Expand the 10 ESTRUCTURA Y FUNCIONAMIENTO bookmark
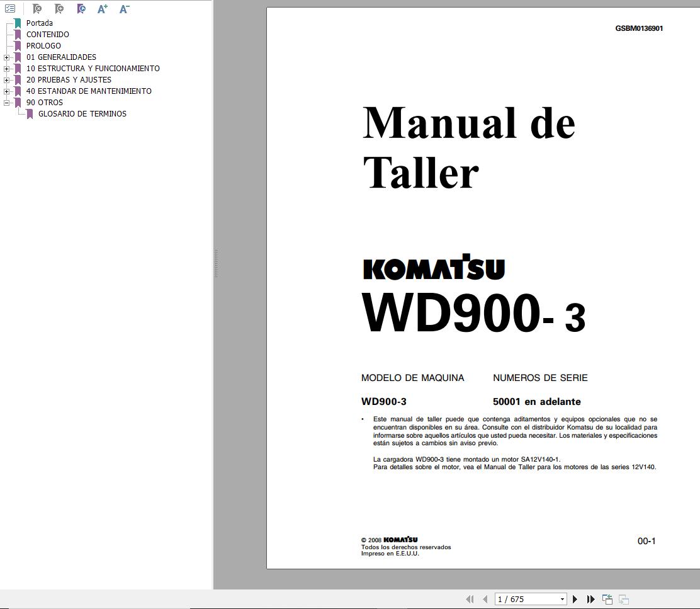700x609 pixels. (6, 69)
